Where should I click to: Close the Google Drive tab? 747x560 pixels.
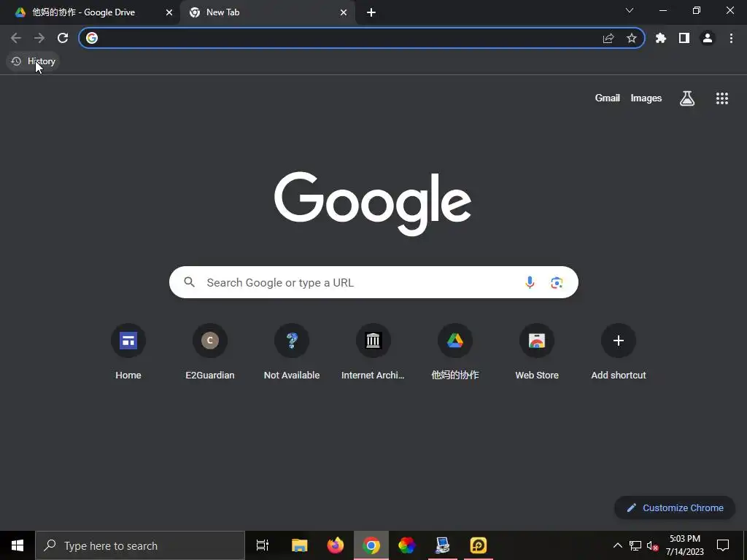169,12
